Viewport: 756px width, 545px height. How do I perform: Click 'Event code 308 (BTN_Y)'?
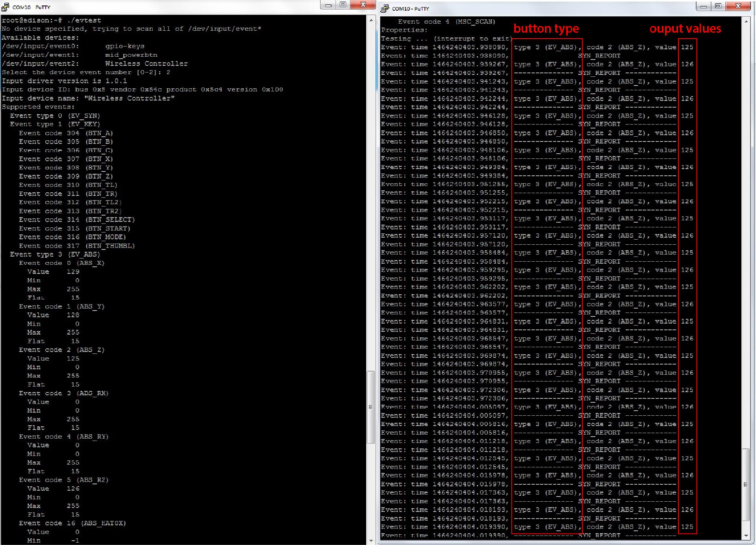[66, 167]
